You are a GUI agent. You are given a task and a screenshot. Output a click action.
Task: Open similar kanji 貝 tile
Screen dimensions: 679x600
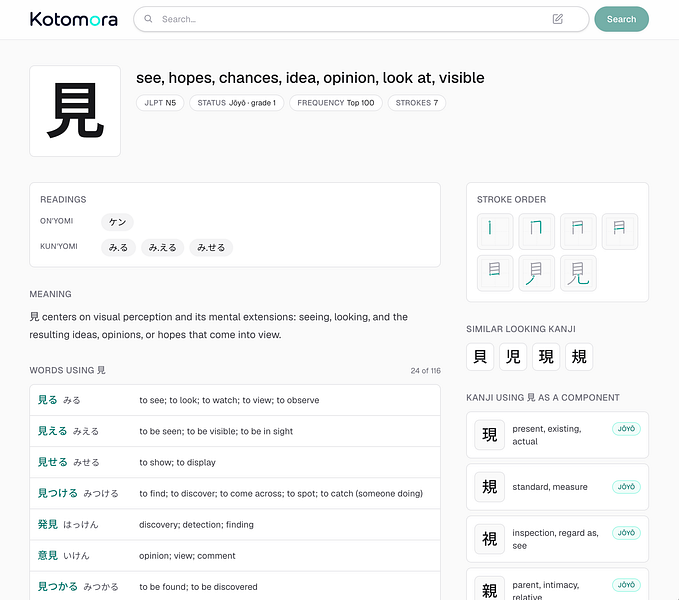click(480, 357)
